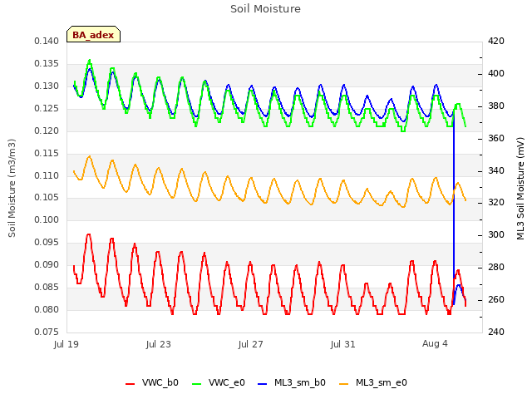Click the 300 right axis value
532x399 pixels.
(x=496, y=234)
